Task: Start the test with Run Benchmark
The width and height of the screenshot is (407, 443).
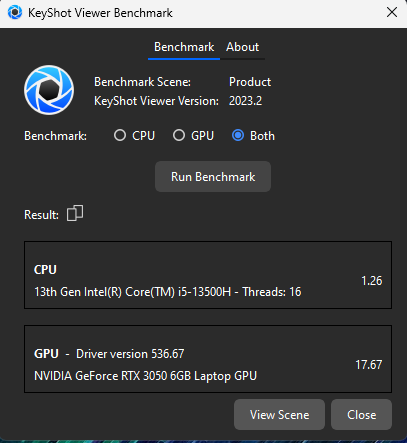Action: coord(213,177)
